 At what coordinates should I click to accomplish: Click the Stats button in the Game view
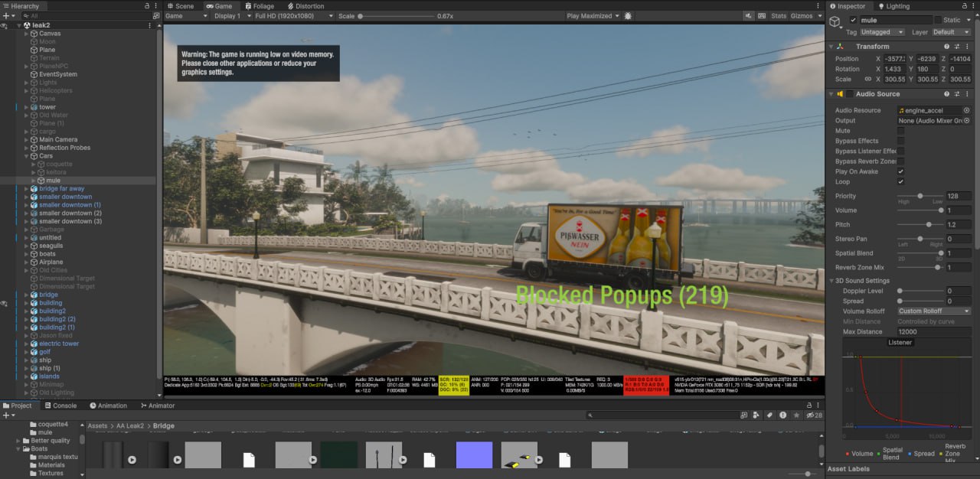point(778,15)
